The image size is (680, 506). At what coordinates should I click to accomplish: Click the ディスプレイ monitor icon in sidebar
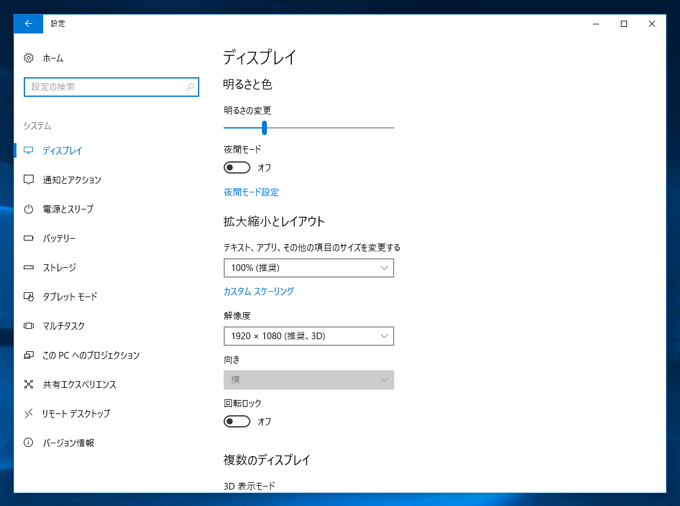point(29,150)
